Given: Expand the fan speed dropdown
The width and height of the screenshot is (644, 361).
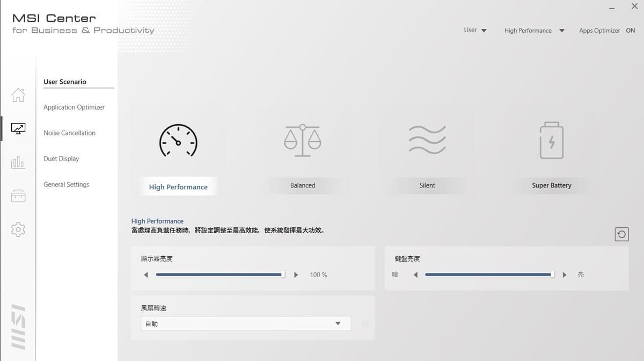Looking at the screenshot, I should [246, 323].
